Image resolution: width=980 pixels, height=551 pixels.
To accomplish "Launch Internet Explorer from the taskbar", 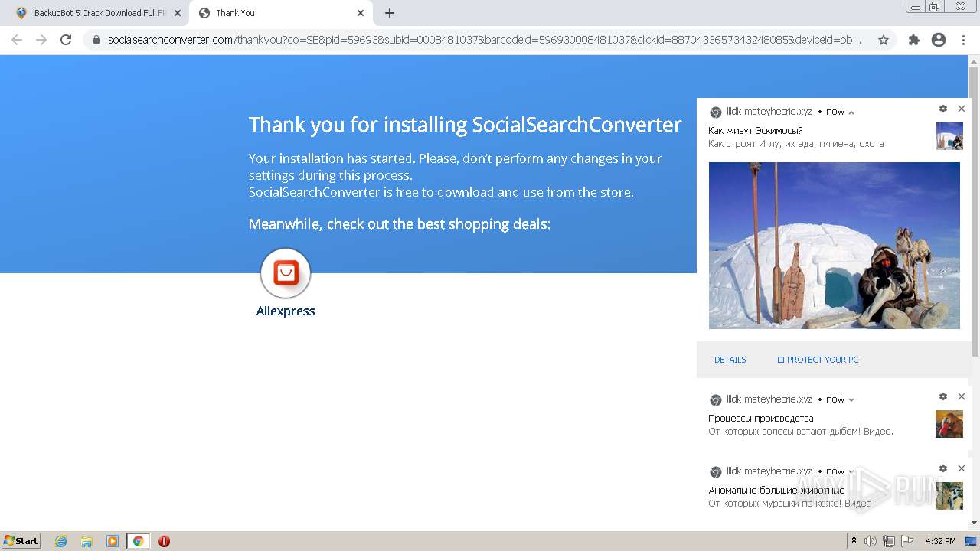I will (x=60, y=541).
